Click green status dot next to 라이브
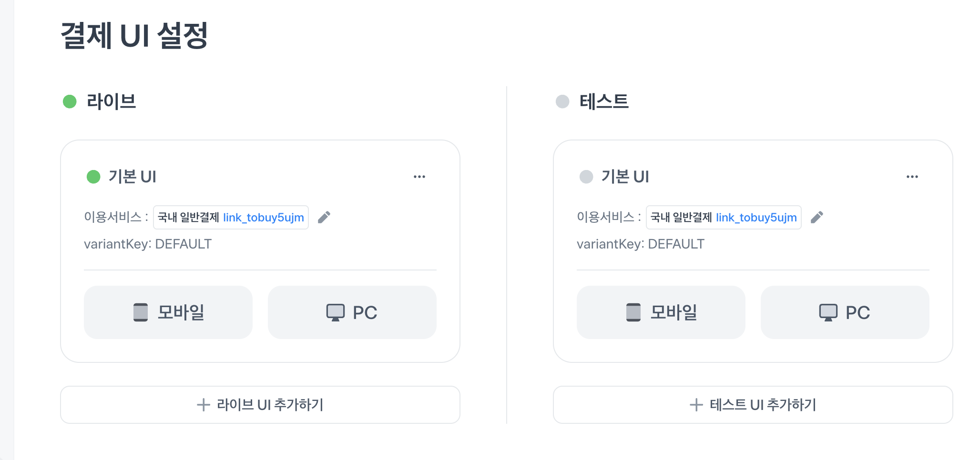The height and width of the screenshot is (460, 980). pyautogui.click(x=70, y=101)
